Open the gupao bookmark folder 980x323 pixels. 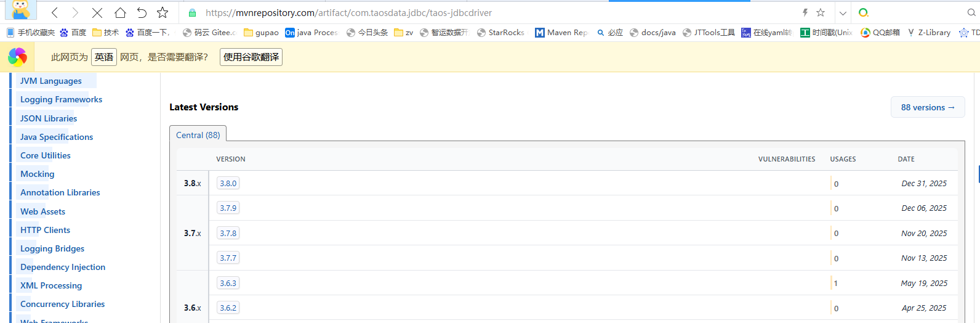tap(261, 33)
